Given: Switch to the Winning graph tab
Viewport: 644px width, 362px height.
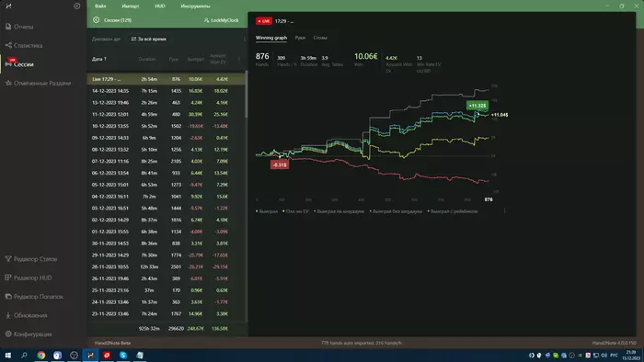Looking at the screenshot, I should tap(271, 38).
